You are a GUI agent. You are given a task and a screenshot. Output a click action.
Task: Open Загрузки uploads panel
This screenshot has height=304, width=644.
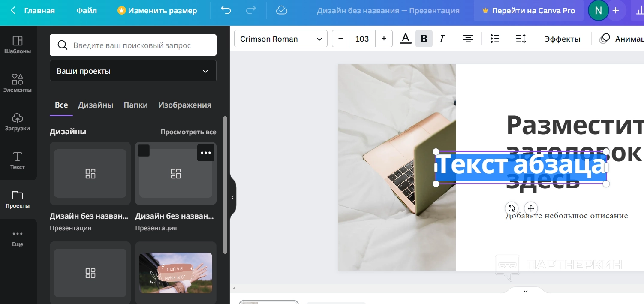click(18, 122)
